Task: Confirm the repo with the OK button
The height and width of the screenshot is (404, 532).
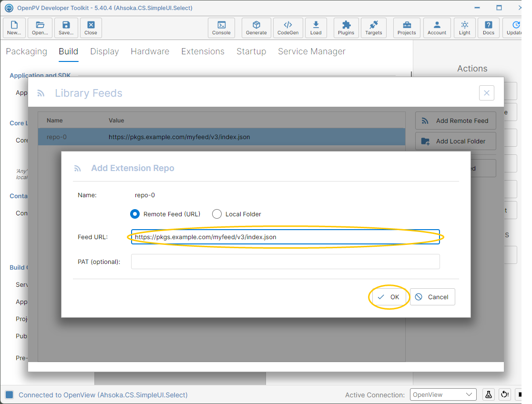Action: coord(389,297)
